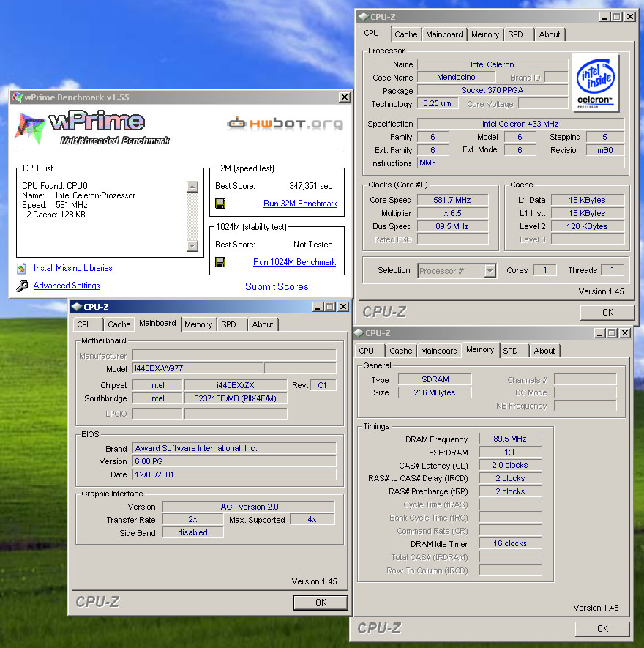
Task: Click the CAS# Latency 2.0 clocks field
Action: point(510,465)
